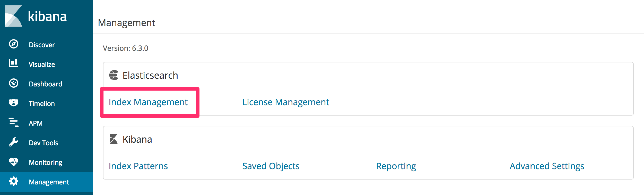Click the Elasticsearch section heading
Image resolution: width=644 pixels, height=195 pixels.
[150, 75]
